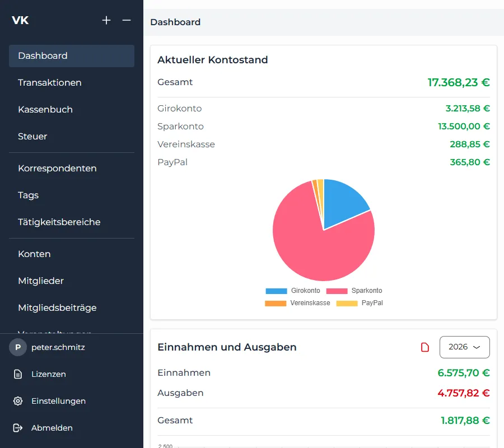Click the plus icon beside VK

pyautogui.click(x=106, y=20)
